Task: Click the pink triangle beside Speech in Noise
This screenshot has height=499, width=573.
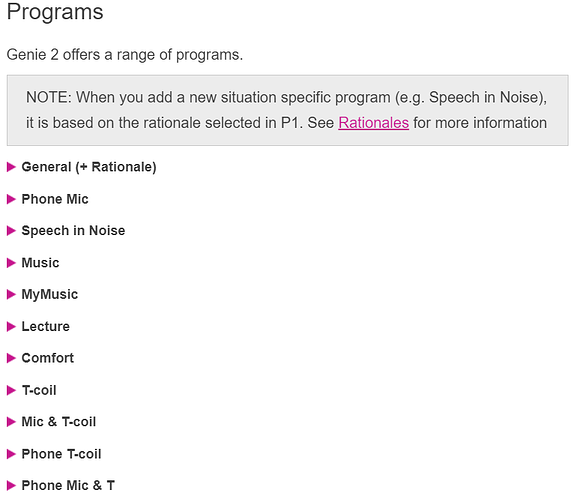Action: [x=11, y=231]
